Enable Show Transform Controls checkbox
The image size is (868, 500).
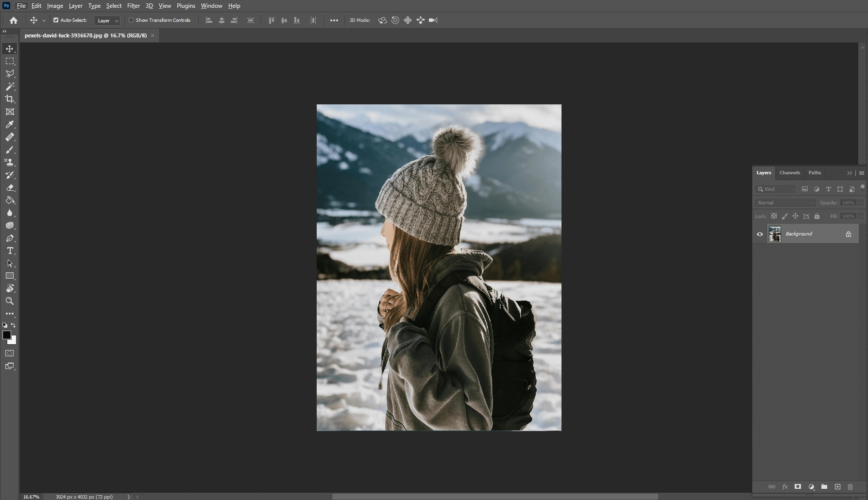[131, 20]
